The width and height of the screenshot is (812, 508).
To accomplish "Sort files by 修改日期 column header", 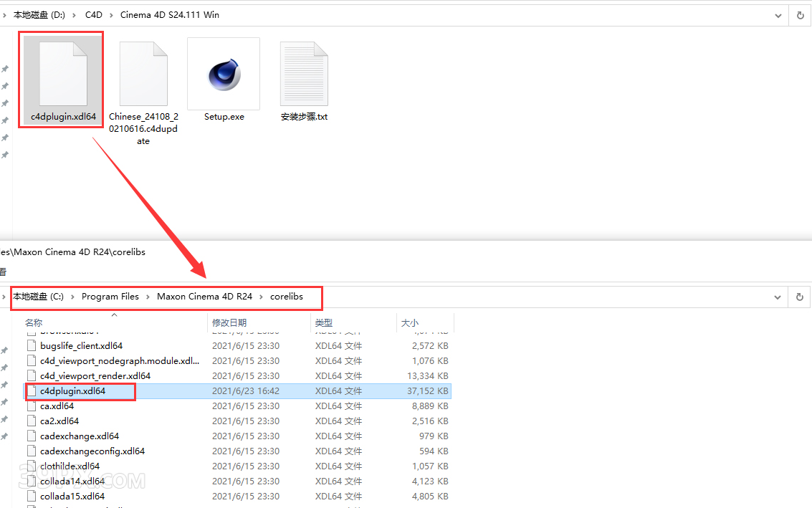I will pos(229,323).
